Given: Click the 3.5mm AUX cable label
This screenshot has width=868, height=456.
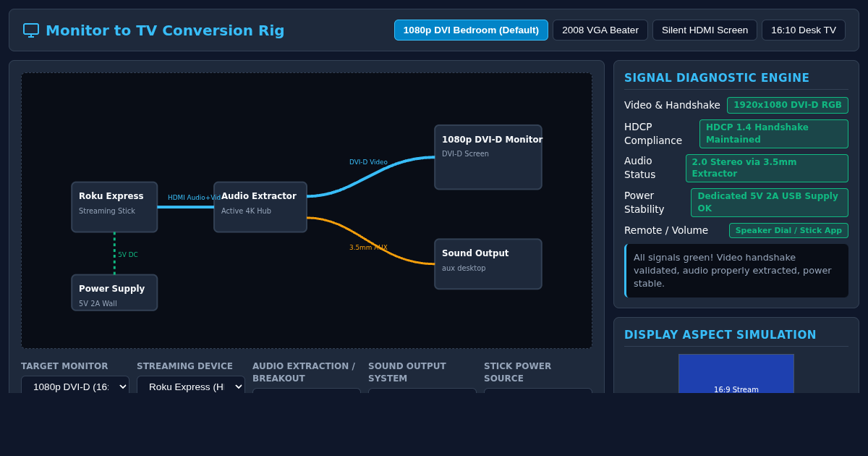Looking at the screenshot, I should coord(368,248).
